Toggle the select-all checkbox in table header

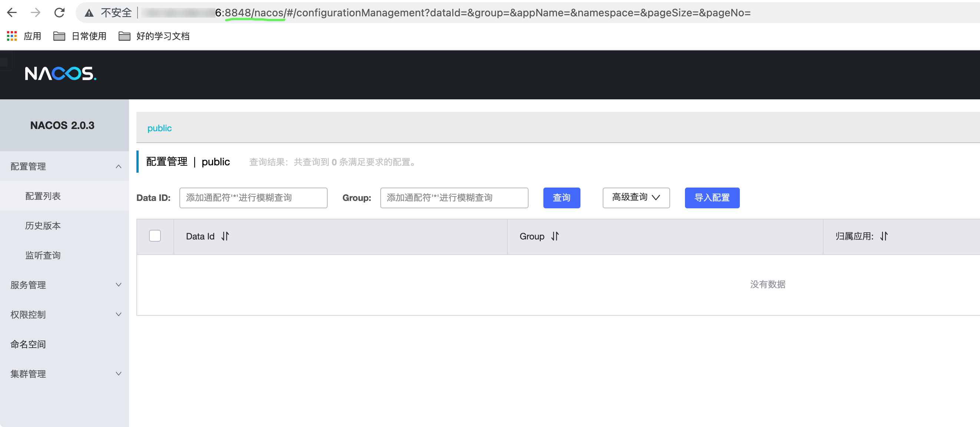click(x=155, y=236)
